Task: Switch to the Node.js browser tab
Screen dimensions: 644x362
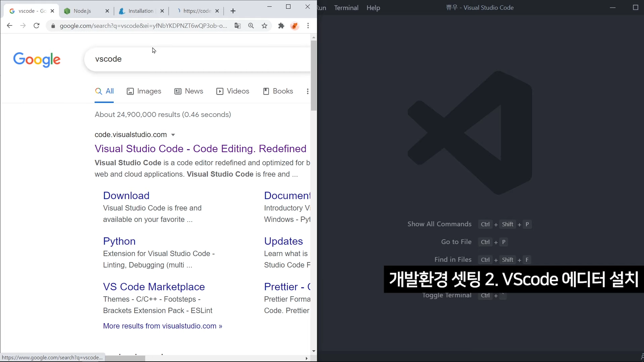Action: (83, 11)
